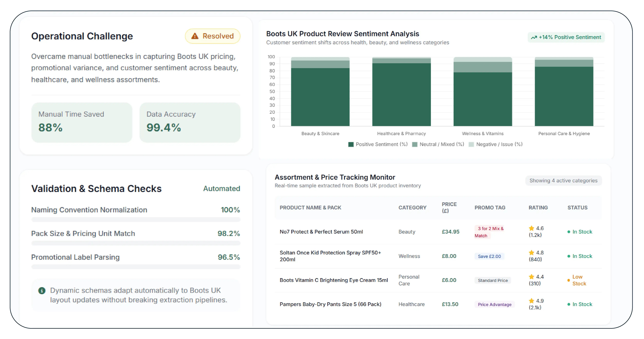The width and height of the screenshot is (644, 339).
Task: Click the 'Data Accuracy' 99.4% stat card
Action: pyautogui.click(x=190, y=122)
